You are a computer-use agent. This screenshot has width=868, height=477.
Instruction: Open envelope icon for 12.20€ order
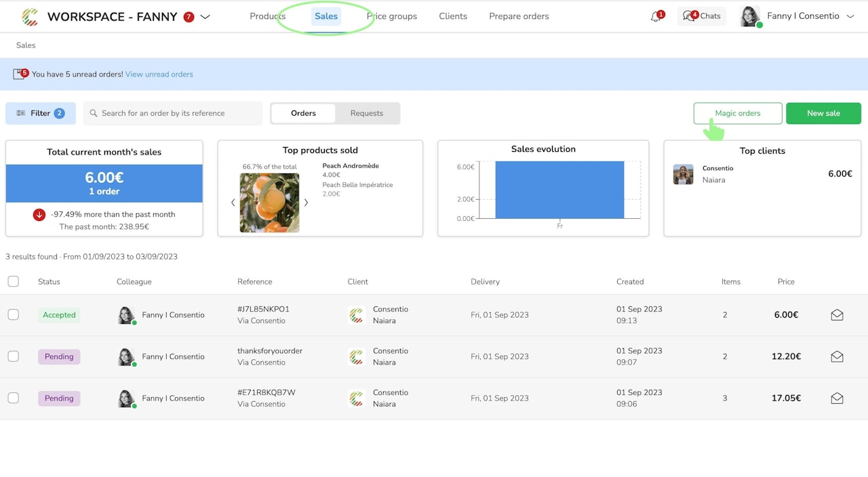coord(837,357)
